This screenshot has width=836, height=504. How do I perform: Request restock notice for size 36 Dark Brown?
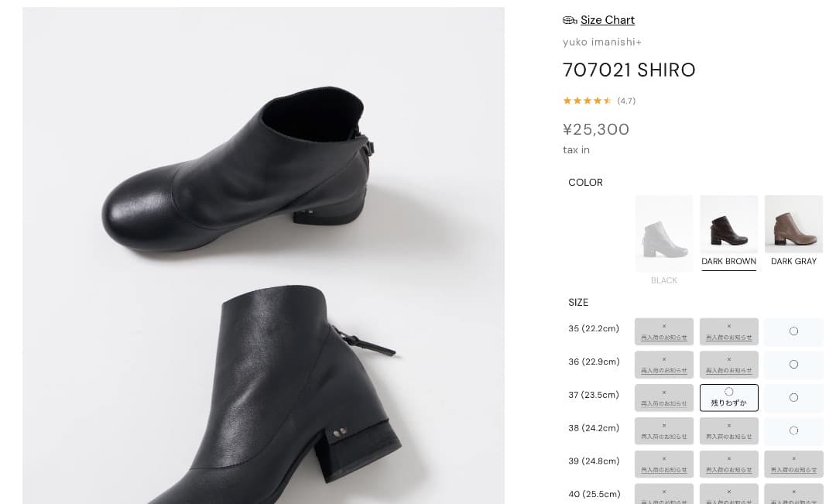tap(728, 365)
